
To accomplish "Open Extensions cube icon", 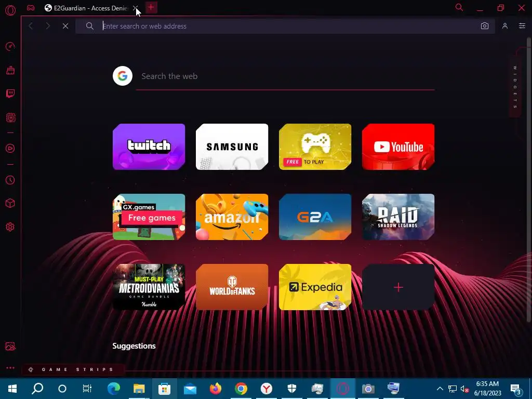I will coord(10,203).
